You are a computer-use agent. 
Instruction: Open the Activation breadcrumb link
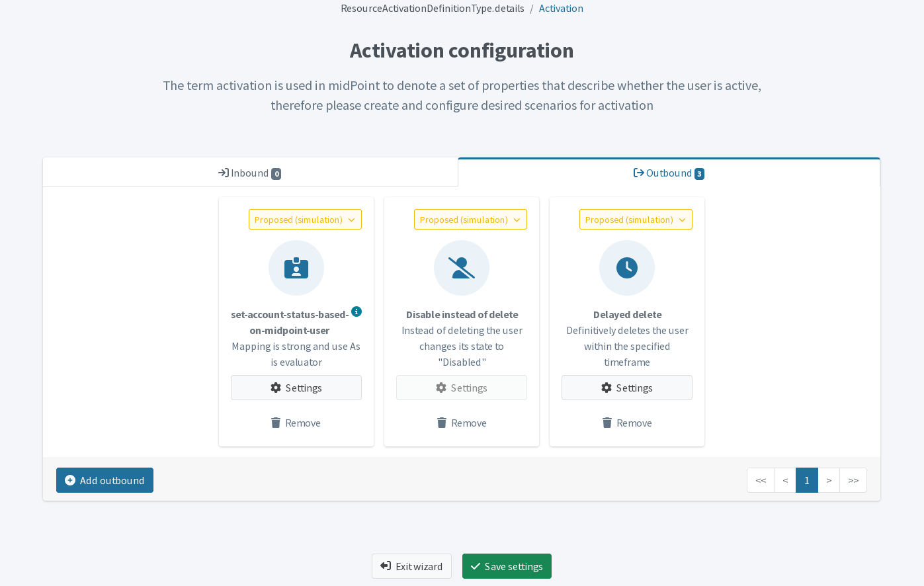(561, 8)
